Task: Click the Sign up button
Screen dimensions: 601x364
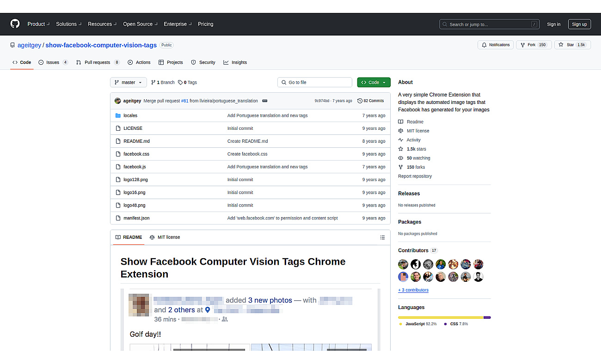Action: coord(579,24)
